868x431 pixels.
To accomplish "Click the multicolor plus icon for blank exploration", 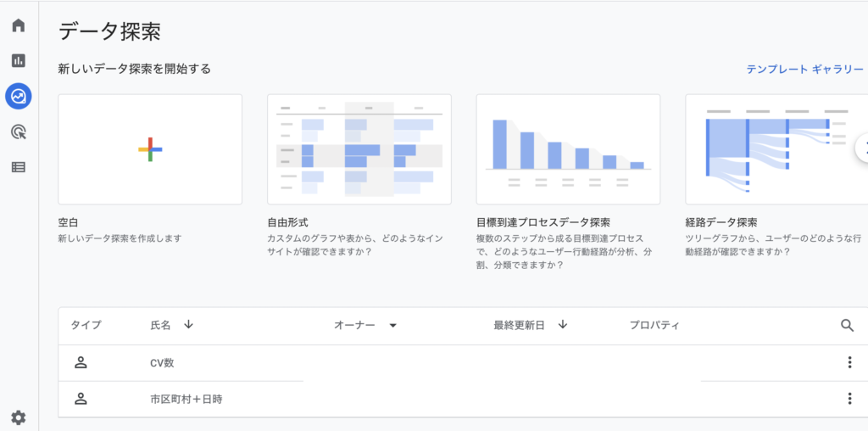I will tap(150, 149).
